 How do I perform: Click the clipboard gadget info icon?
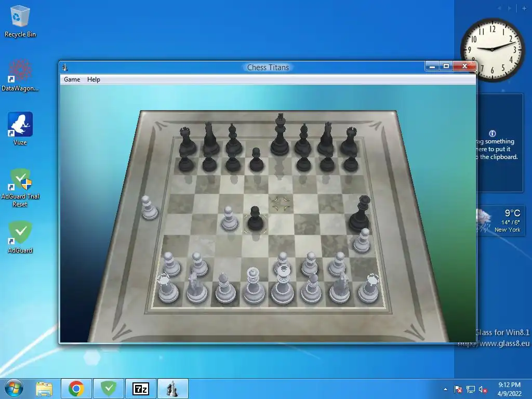tap(493, 134)
